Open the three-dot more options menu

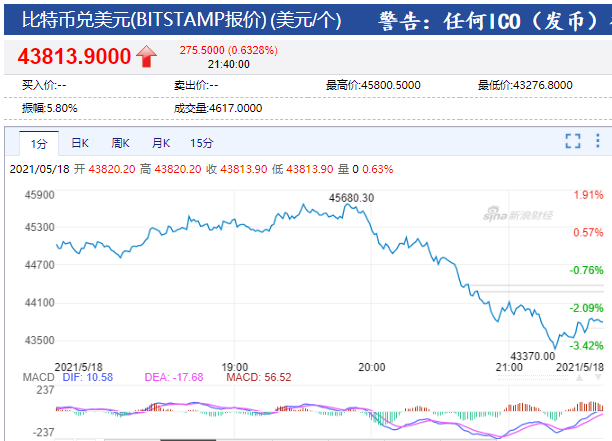tap(597, 142)
